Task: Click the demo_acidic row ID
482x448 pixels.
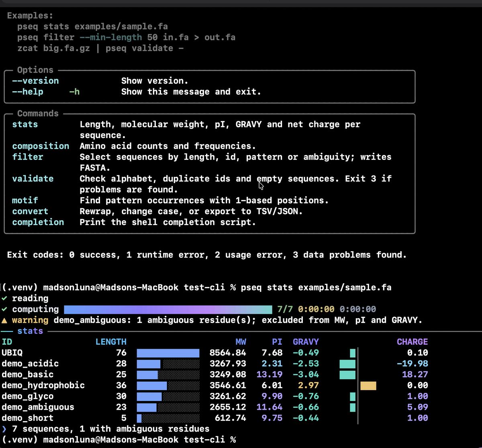Action: [x=30, y=364]
